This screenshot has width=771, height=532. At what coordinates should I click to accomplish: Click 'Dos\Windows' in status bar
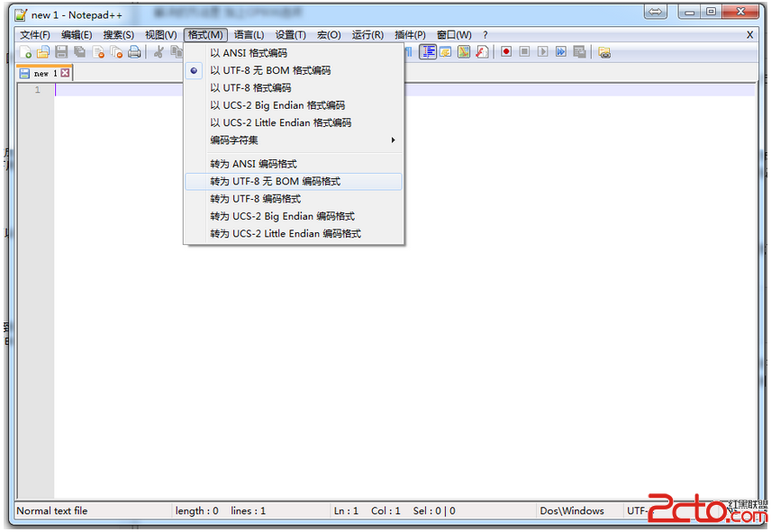pyautogui.click(x=572, y=511)
